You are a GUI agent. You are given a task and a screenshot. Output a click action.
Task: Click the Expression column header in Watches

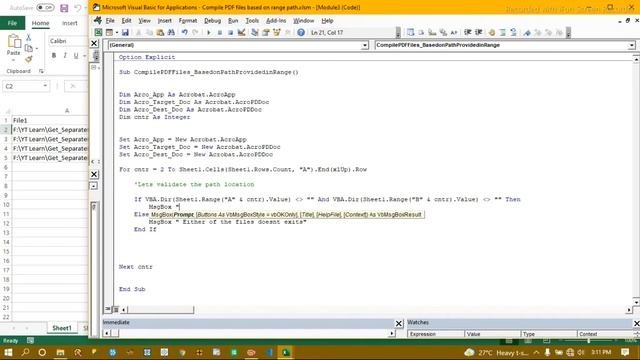click(x=436, y=334)
